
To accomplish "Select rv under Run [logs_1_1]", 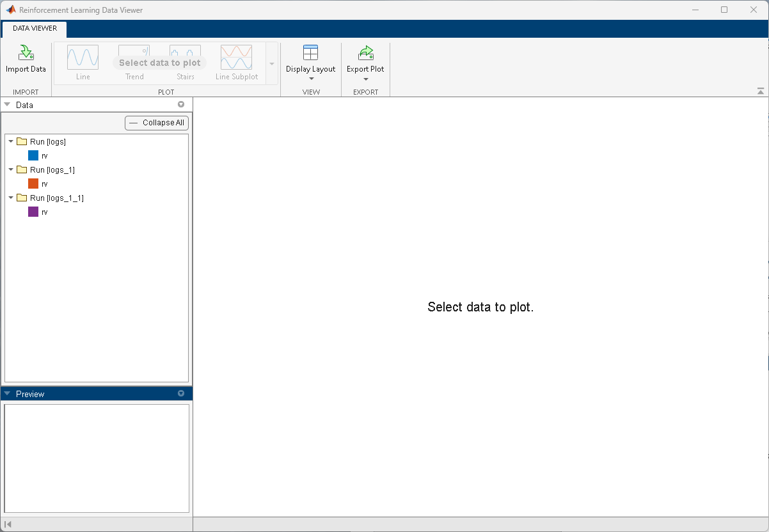I will point(45,212).
